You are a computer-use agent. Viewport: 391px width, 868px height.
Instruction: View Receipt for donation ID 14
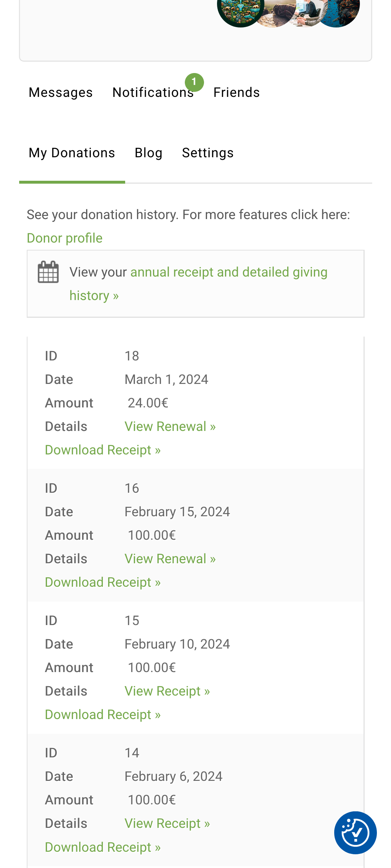pyautogui.click(x=167, y=824)
